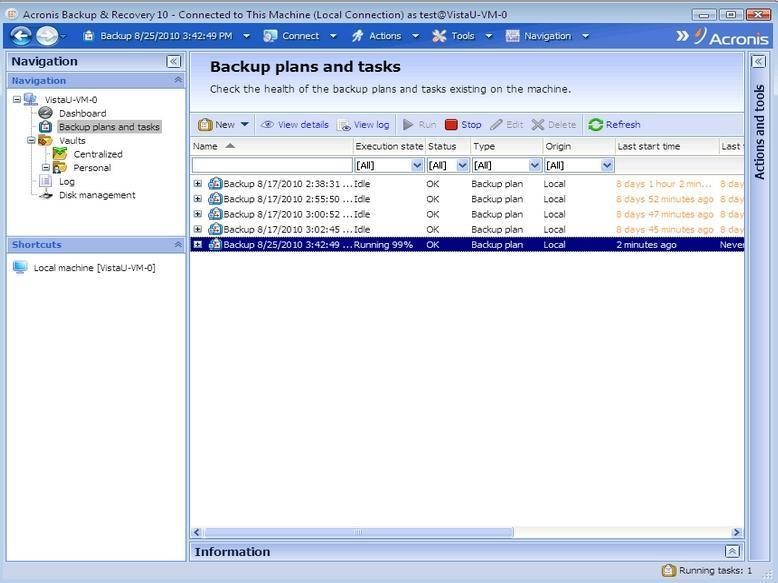Collapse the Navigation pane
Image resolution: width=778 pixels, height=583 pixels.
click(x=173, y=62)
